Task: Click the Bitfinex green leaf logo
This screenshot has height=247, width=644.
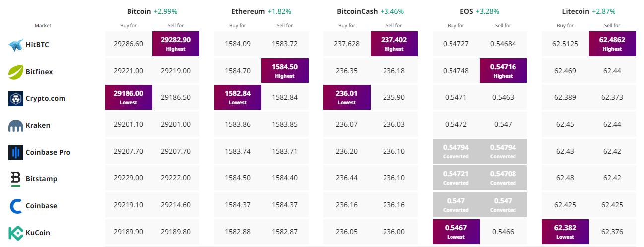Action: point(16,72)
